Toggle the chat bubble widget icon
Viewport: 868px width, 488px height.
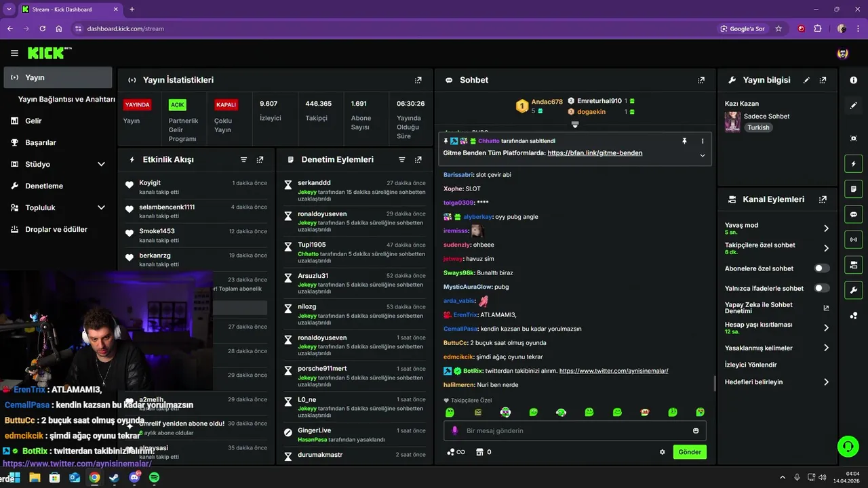point(853,214)
